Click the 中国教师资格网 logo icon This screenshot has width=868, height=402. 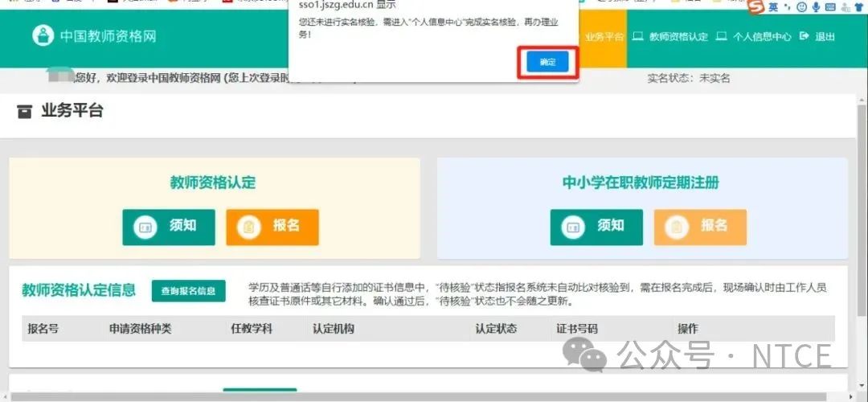pos(43,36)
